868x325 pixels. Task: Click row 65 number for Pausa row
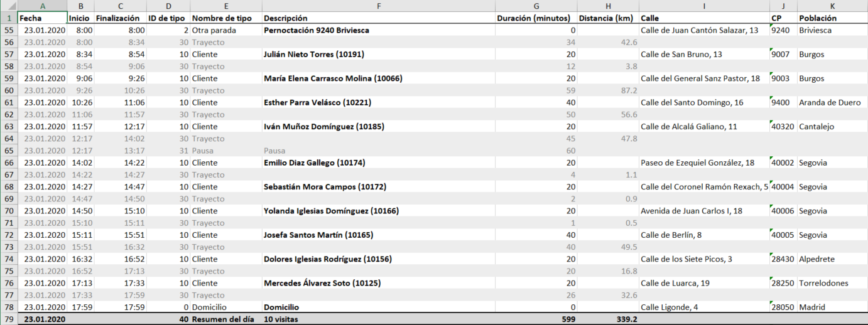[x=8, y=151]
